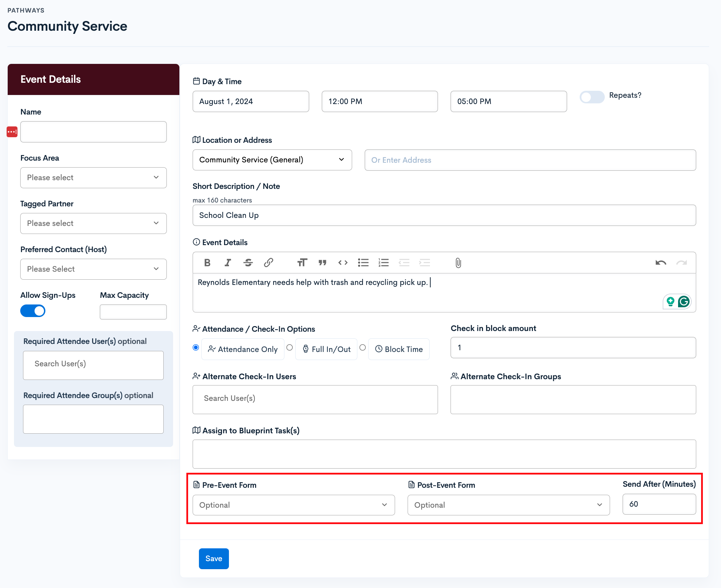The width and height of the screenshot is (721, 588).
Task: Create a numbered list
Action: [x=384, y=263]
